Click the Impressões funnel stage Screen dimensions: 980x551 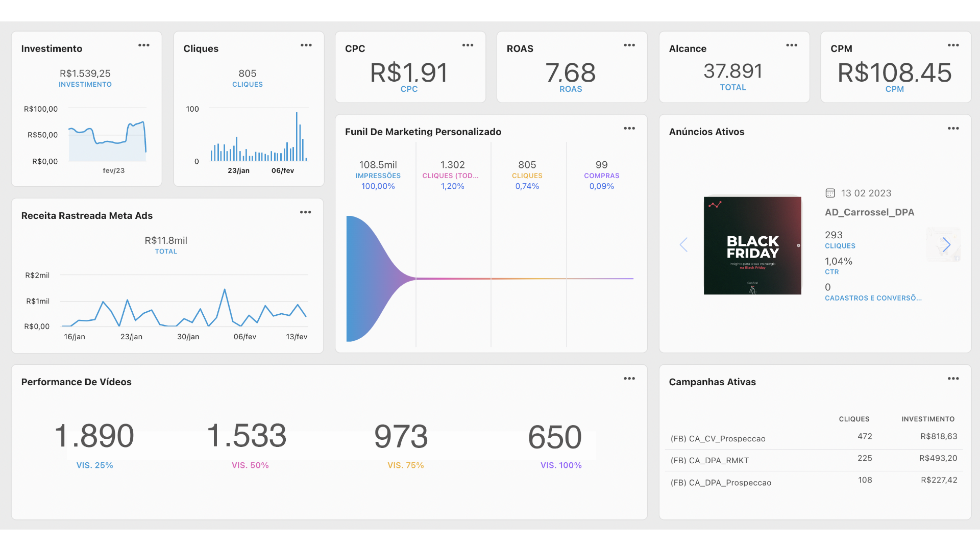[378, 175]
